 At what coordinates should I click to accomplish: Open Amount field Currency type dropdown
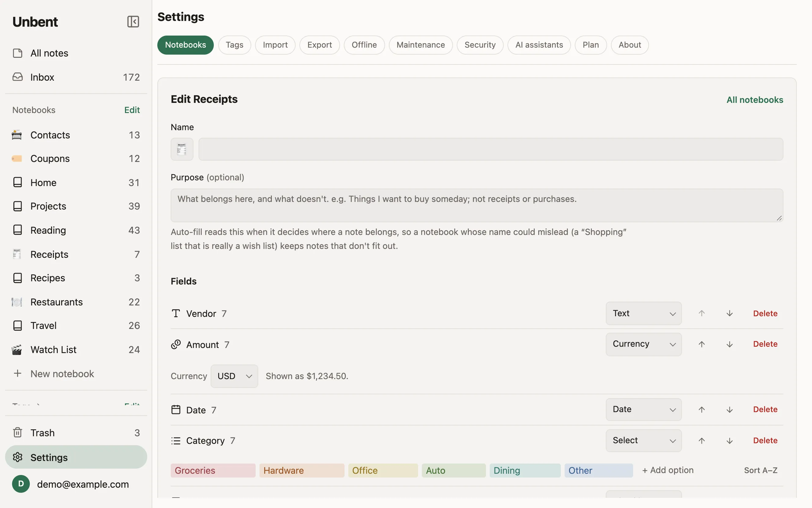point(644,344)
